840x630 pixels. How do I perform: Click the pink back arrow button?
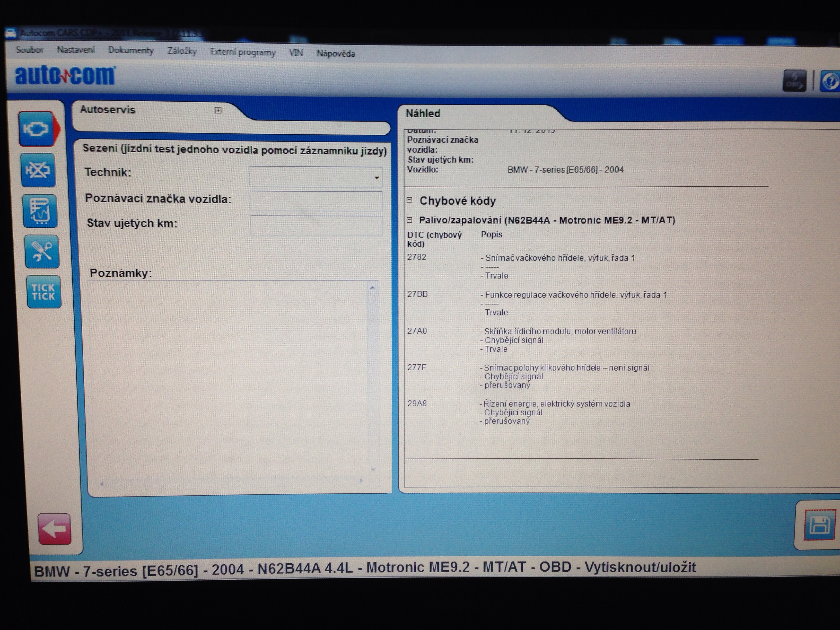[54, 529]
